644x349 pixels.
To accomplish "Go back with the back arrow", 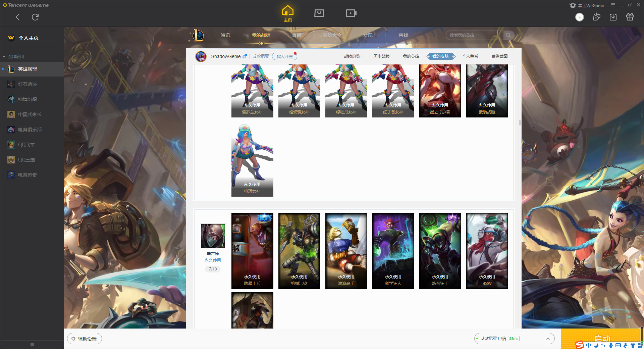I will click(18, 17).
